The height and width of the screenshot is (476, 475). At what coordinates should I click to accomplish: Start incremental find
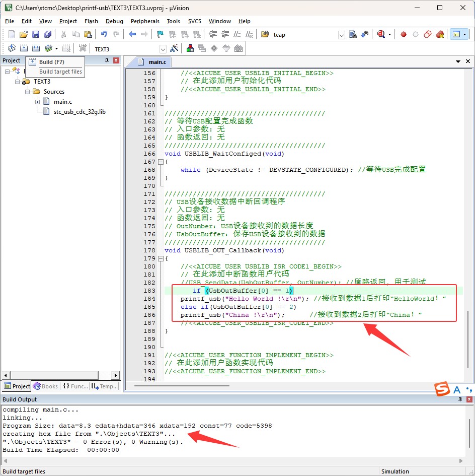(365, 34)
